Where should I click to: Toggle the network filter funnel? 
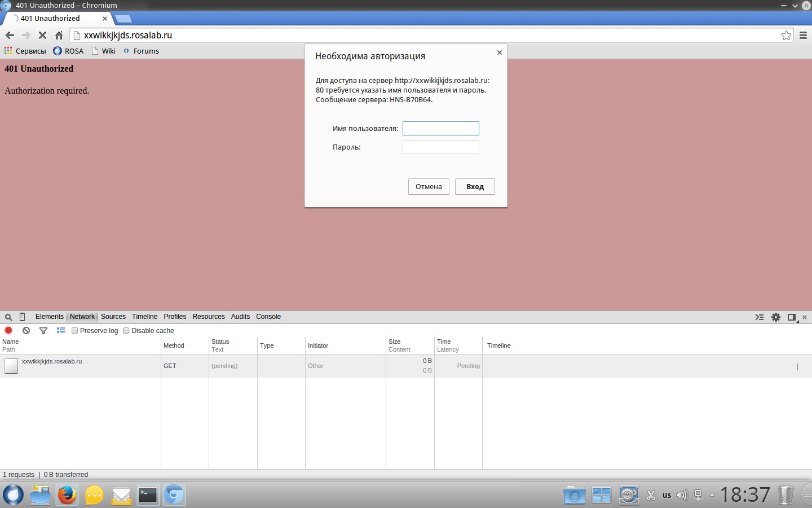click(43, 331)
